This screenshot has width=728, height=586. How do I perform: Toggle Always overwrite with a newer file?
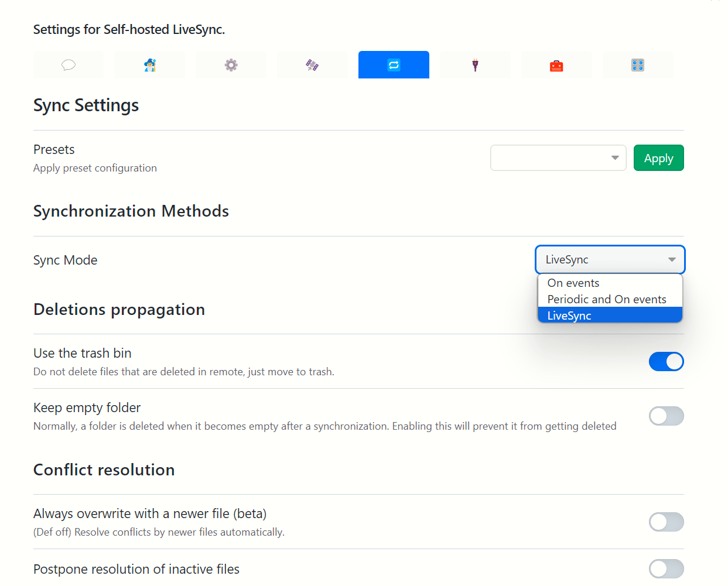(667, 522)
